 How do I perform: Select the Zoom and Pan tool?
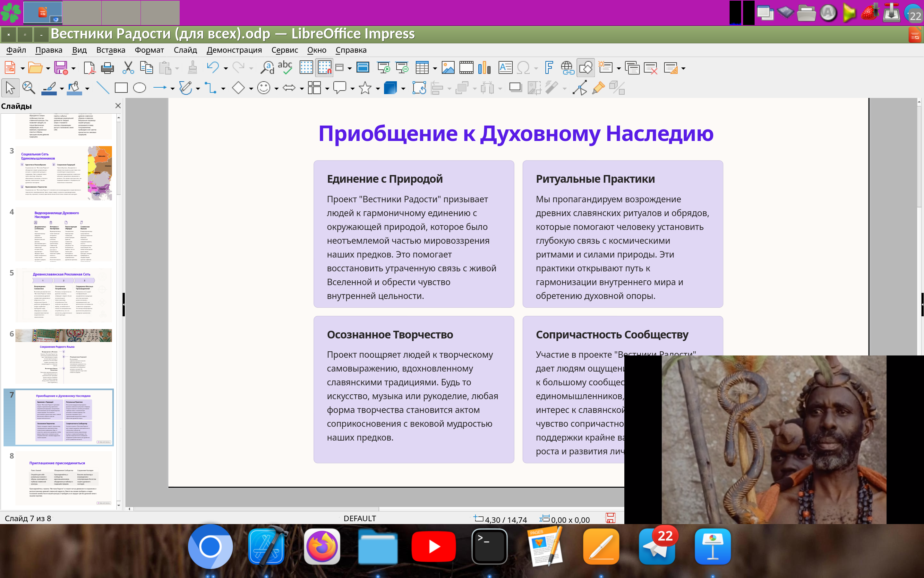(x=29, y=88)
